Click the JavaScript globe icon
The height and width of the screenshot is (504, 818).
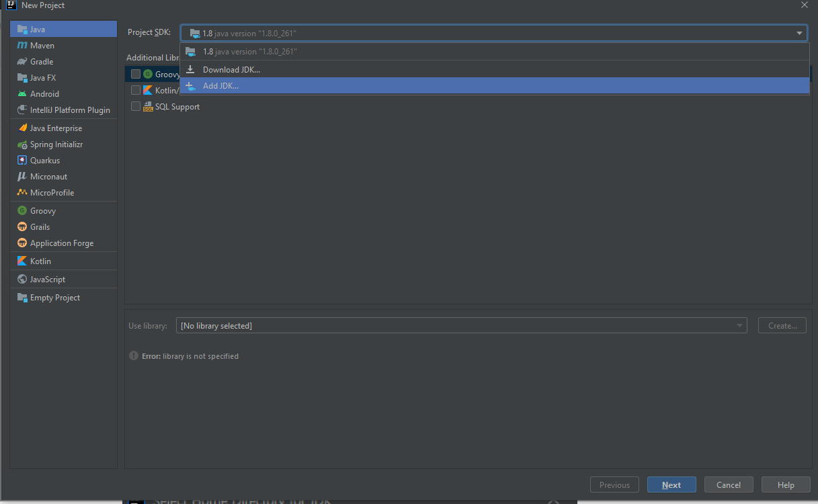click(x=22, y=280)
